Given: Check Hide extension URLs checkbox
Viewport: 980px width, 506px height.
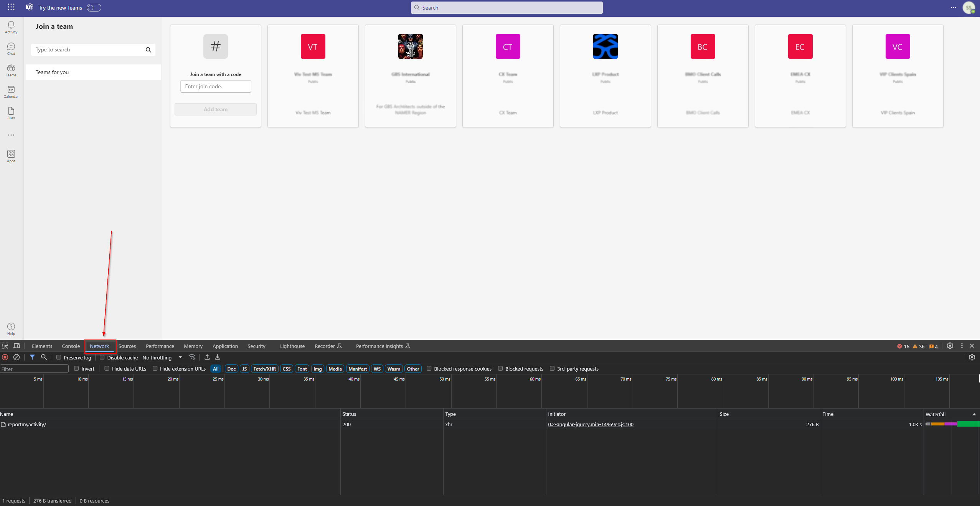Looking at the screenshot, I should point(155,368).
